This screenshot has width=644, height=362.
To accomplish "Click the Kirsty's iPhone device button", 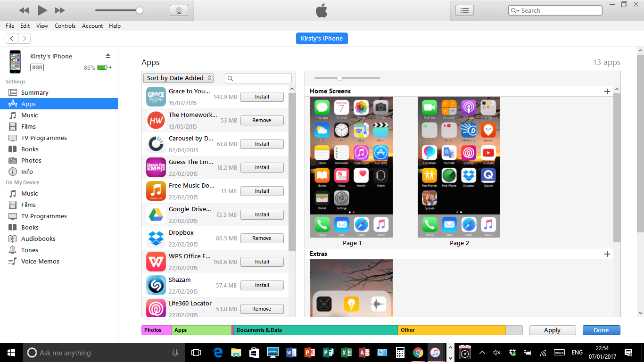I will point(322,39).
